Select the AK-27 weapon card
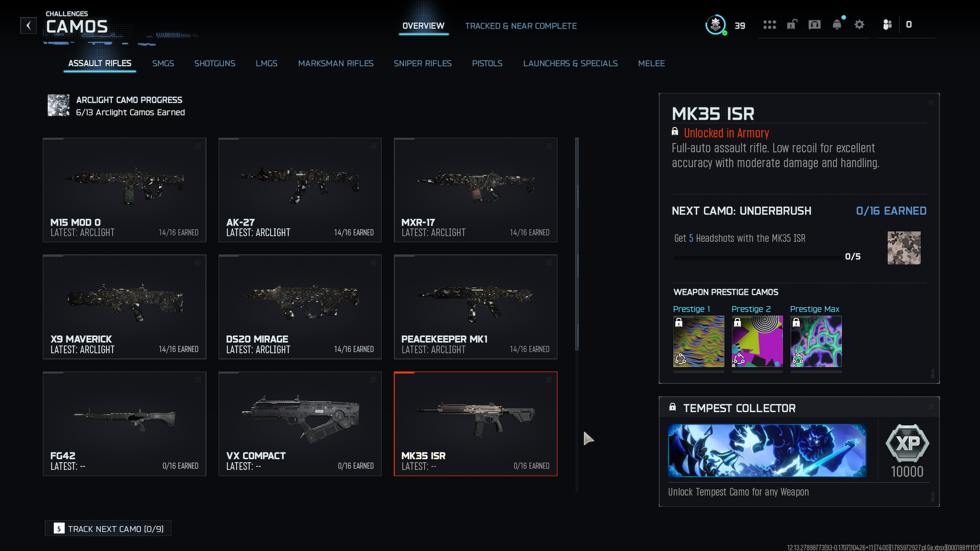Image resolution: width=980 pixels, height=551 pixels. click(x=300, y=190)
